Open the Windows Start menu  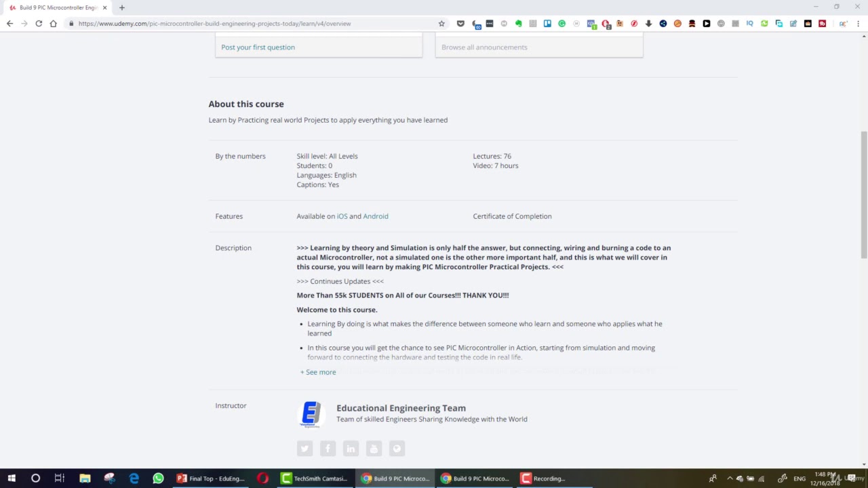(x=12, y=479)
